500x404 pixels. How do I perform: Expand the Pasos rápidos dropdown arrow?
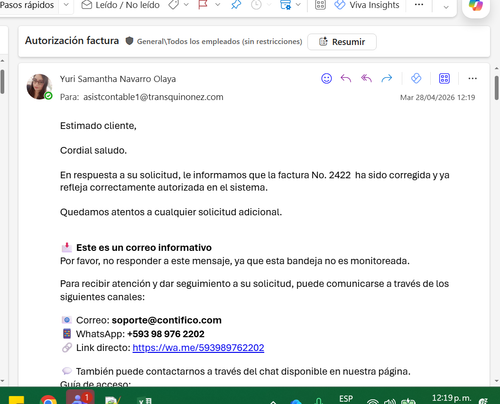66,5
